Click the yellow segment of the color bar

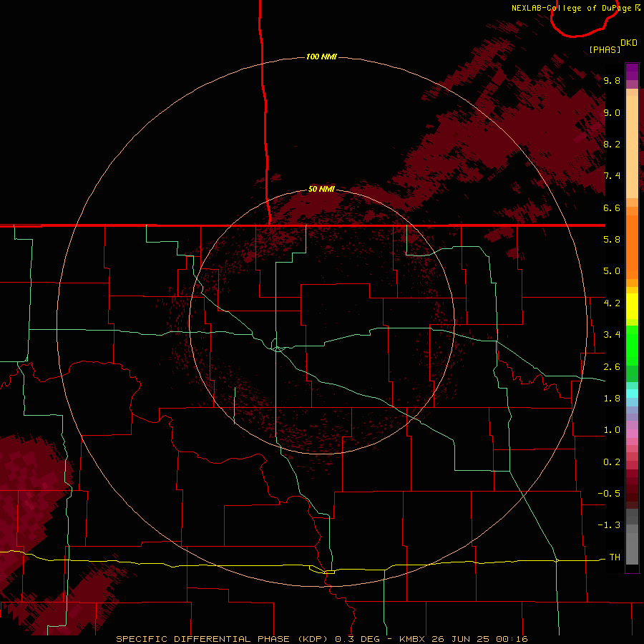pos(632,306)
